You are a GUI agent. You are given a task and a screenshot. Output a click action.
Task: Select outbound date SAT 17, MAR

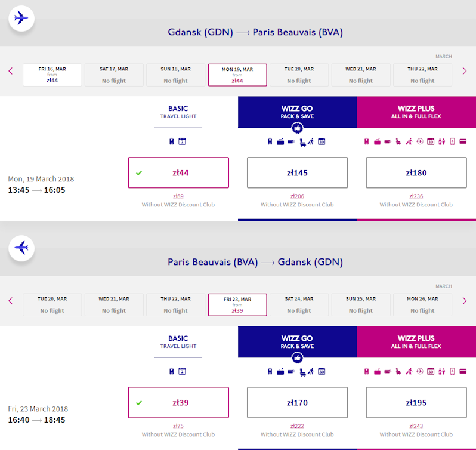click(x=114, y=75)
